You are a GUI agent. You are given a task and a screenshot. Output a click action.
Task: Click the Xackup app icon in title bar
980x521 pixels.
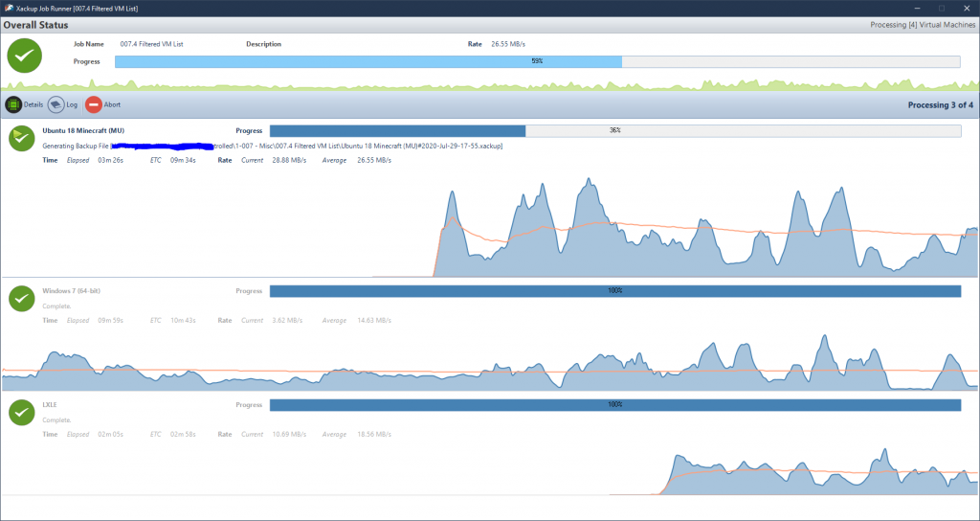(9, 8)
